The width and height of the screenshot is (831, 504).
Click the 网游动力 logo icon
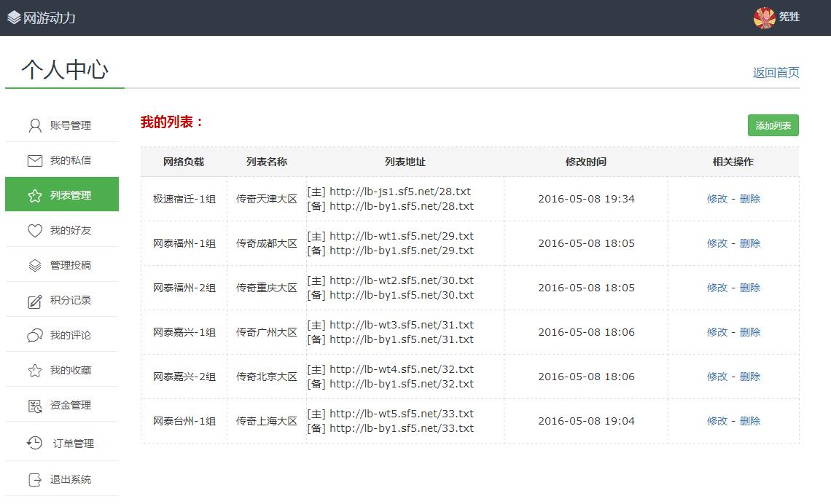(x=15, y=17)
